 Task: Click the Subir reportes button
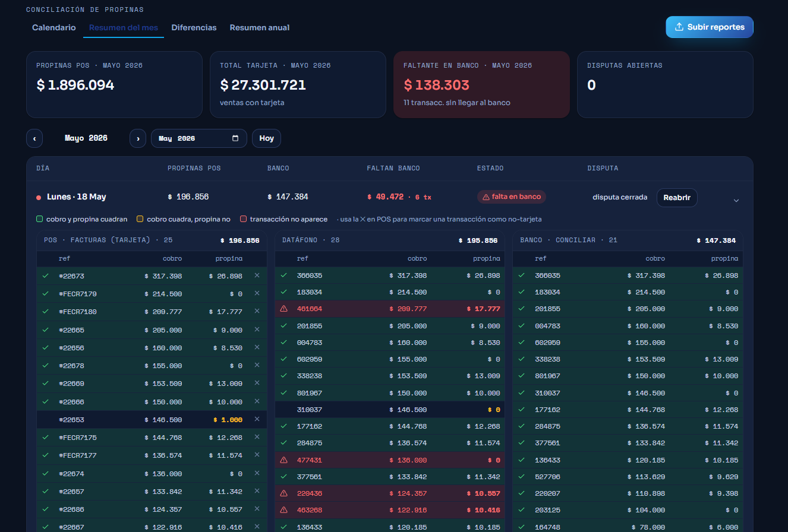tap(710, 27)
